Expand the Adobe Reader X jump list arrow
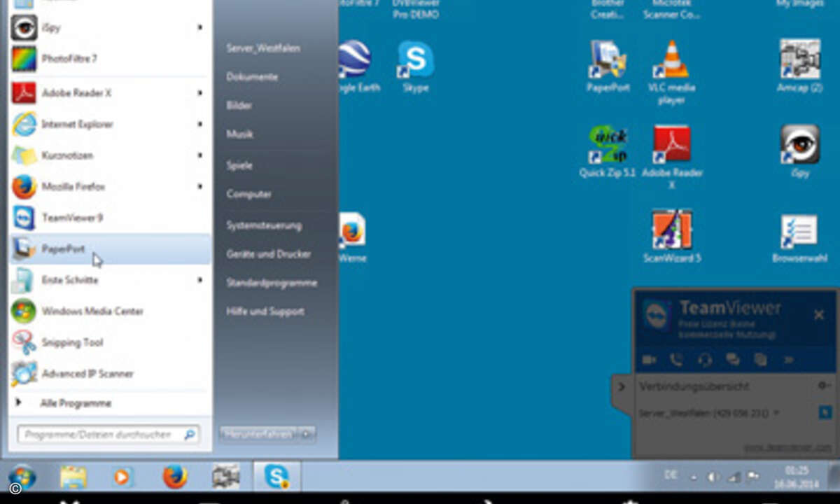 coord(200,92)
